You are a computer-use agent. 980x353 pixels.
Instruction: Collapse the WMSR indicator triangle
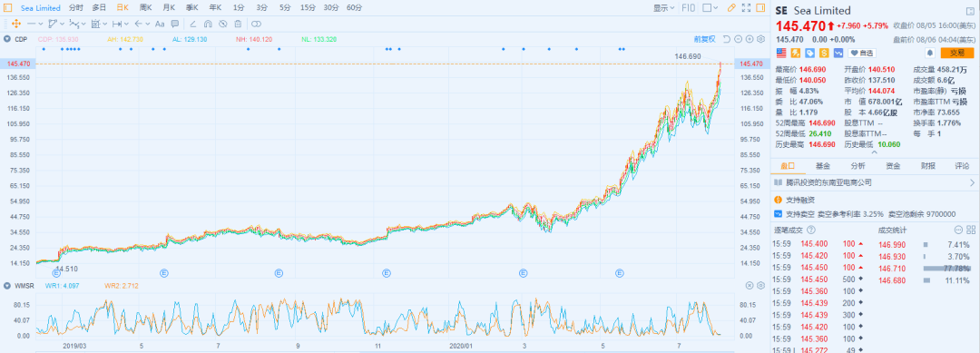pos(7,286)
